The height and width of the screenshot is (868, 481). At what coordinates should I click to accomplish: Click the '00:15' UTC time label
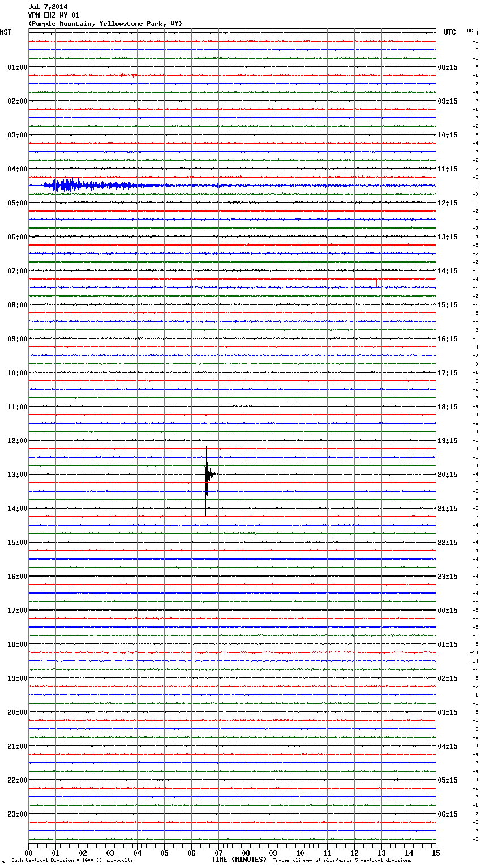point(448,611)
